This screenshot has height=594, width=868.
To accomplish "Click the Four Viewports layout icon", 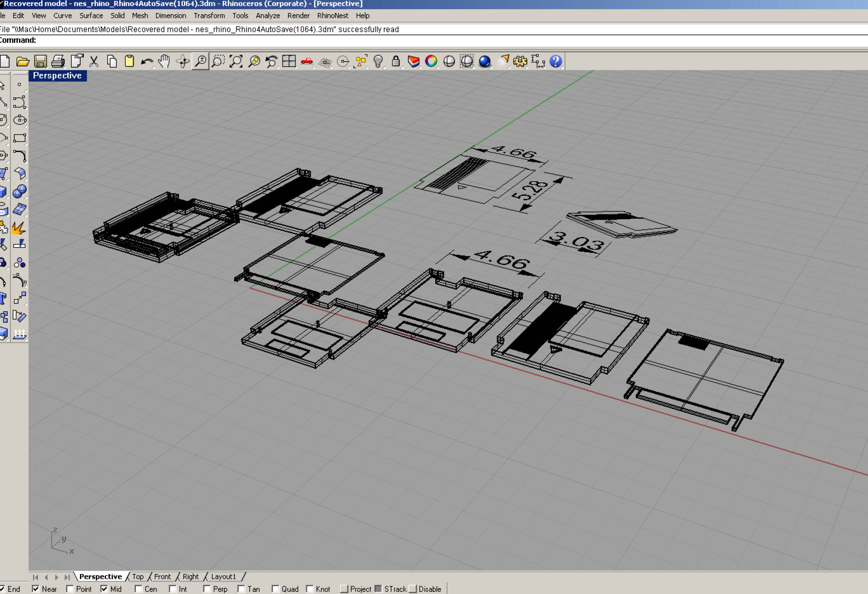I will click(289, 61).
